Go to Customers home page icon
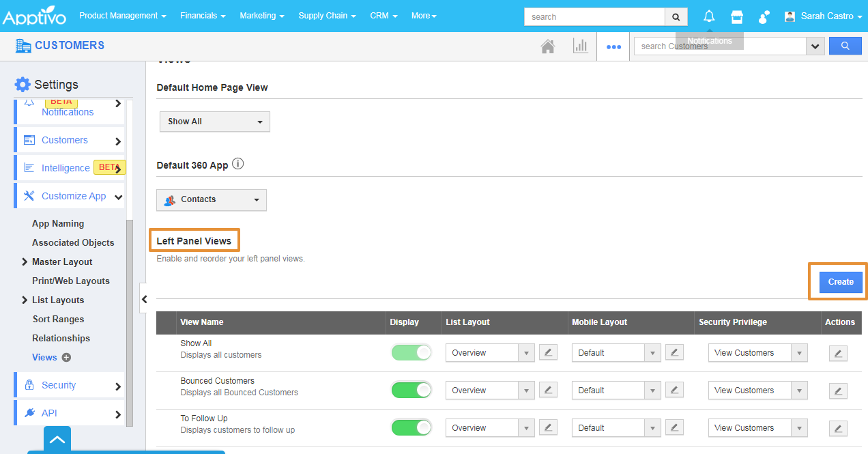This screenshot has height=454, width=868. pos(547,46)
